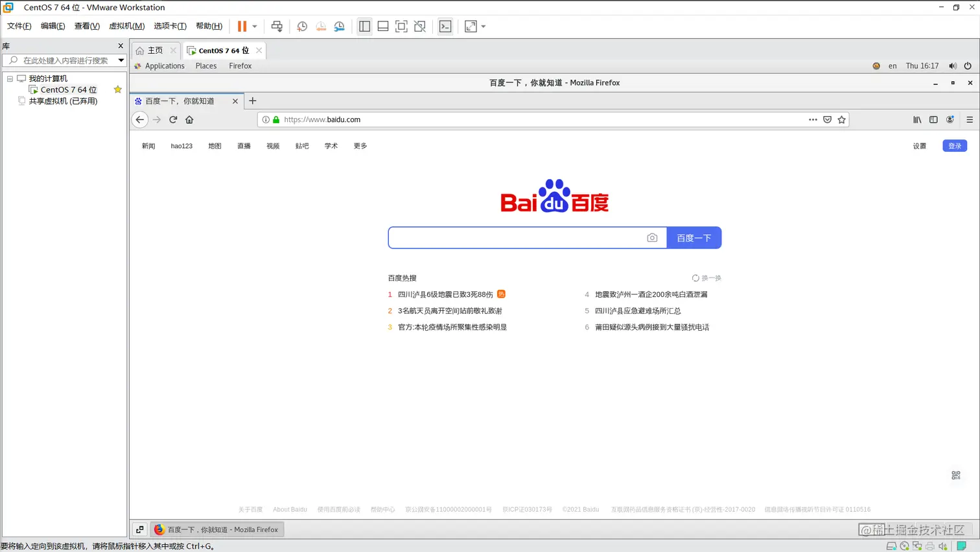Open the 编辑(E) menu
The image size is (980, 552).
pyautogui.click(x=53, y=26)
